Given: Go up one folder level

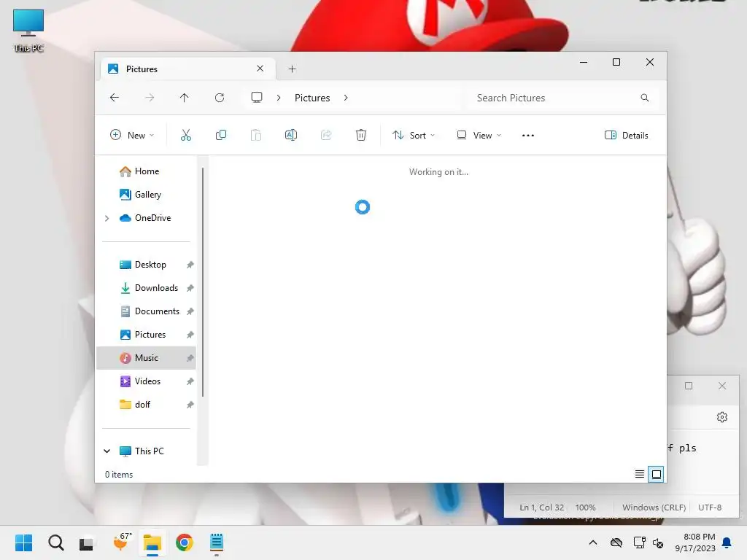Looking at the screenshot, I should [x=185, y=98].
